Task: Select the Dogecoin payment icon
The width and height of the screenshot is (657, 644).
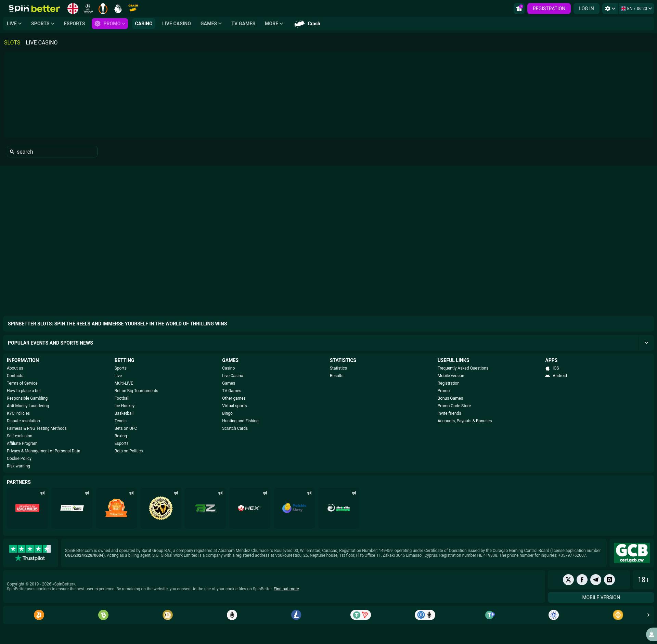Action: (x=168, y=615)
